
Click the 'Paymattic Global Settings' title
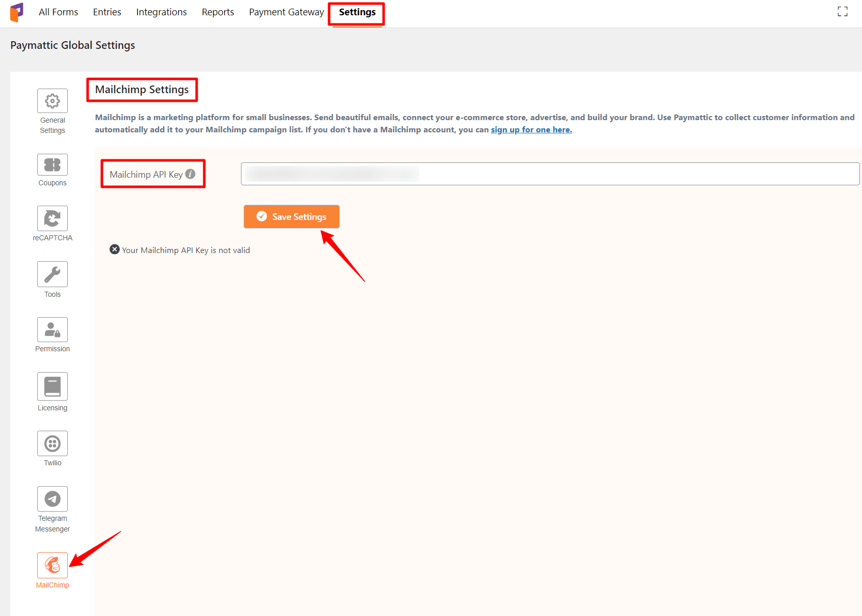click(73, 45)
